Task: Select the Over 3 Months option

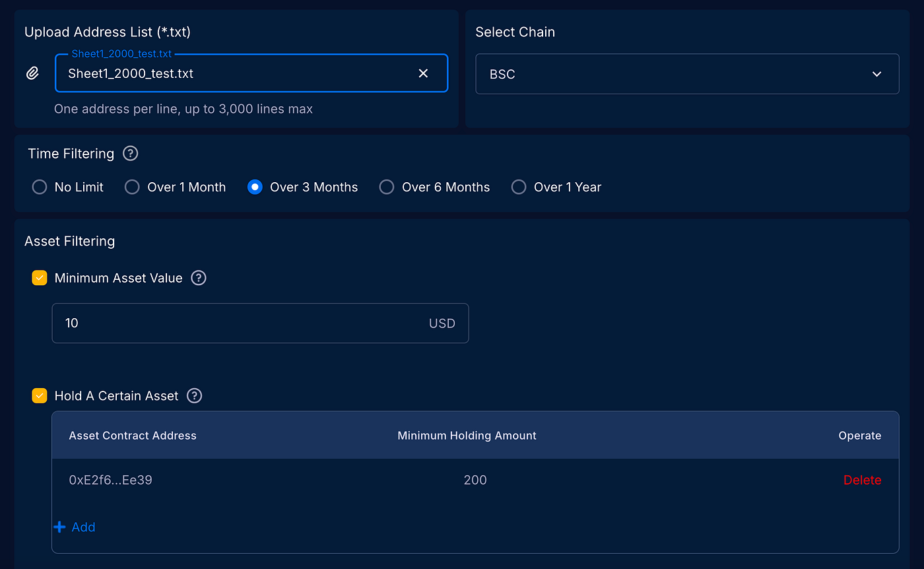Action: point(255,187)
